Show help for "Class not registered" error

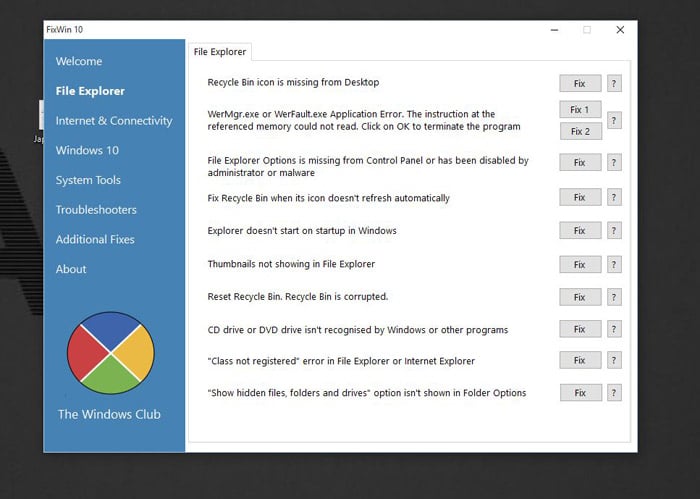click(614, 360)
